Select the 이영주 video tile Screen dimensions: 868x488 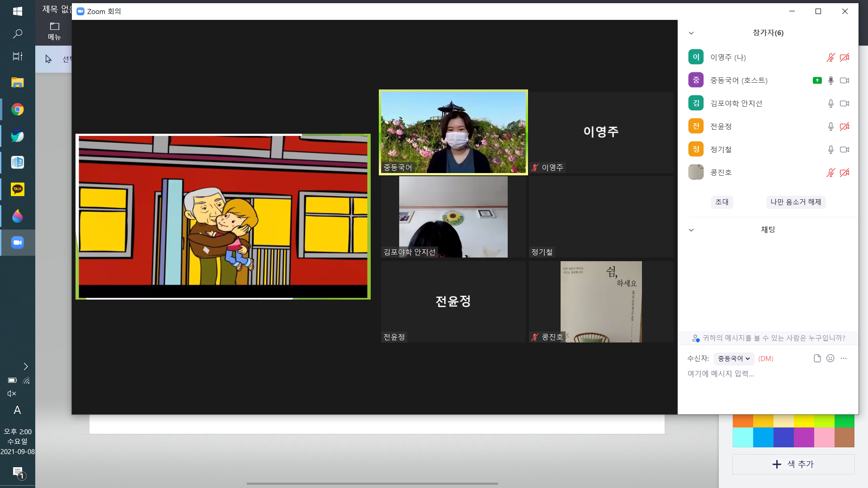coord(601,132)
